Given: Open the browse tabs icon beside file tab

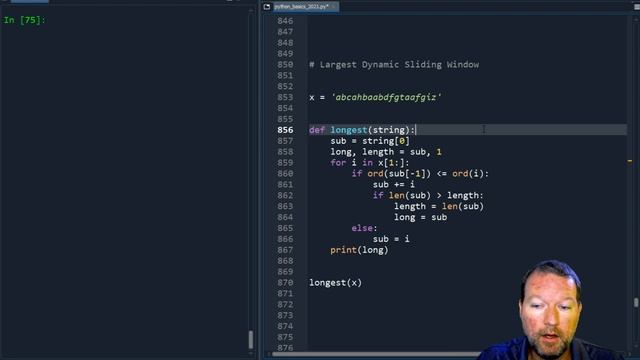Looking at the screenshot, I should point(267,7).
